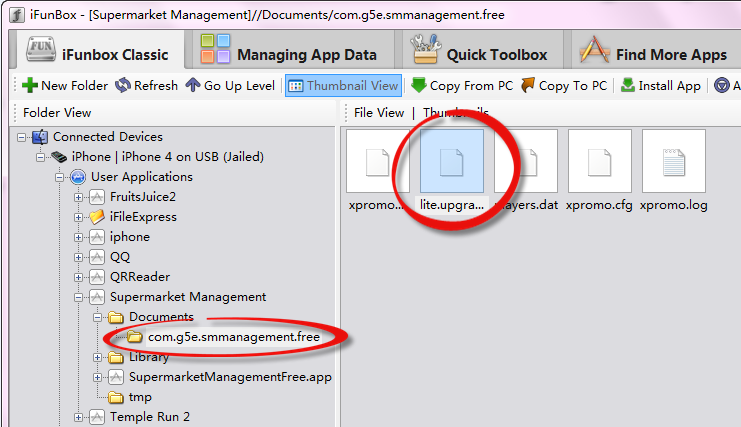Click the File View label

click(x=379, y=113)
